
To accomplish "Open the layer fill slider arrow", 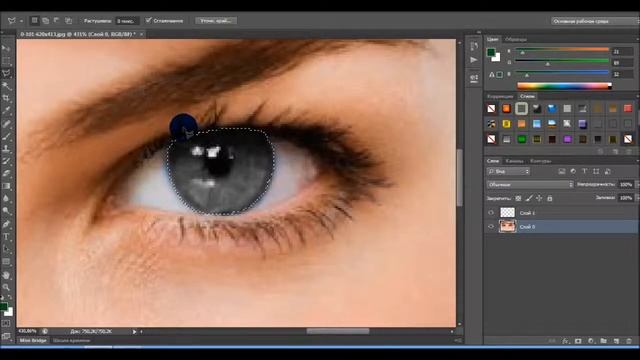I will pyautogui.click(x=637, y=198).
